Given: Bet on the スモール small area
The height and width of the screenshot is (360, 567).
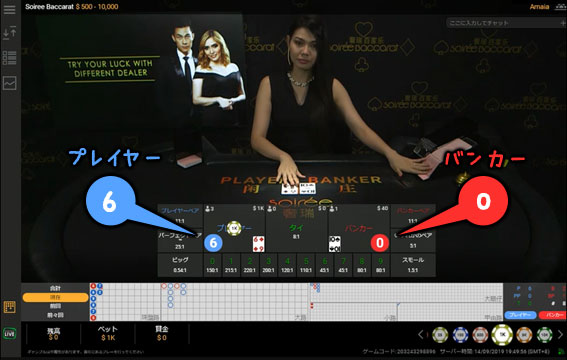Looking at the screenshot, I should click(x=413, y=265).
